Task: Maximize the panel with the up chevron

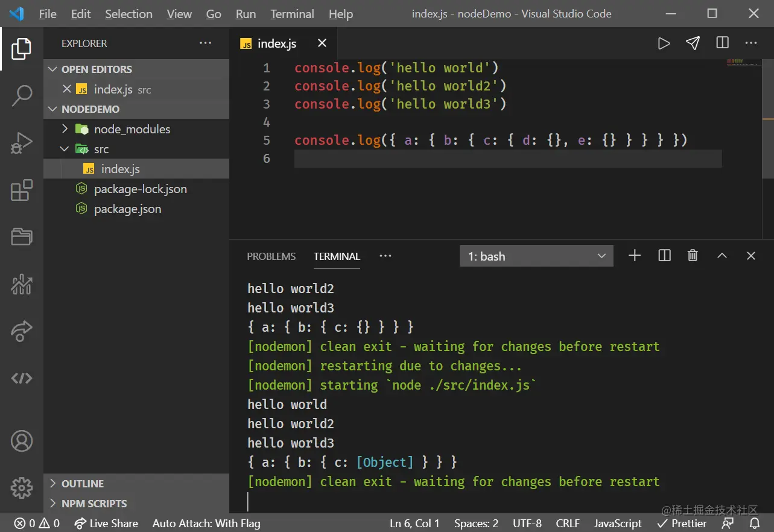Action: (722, 256)
